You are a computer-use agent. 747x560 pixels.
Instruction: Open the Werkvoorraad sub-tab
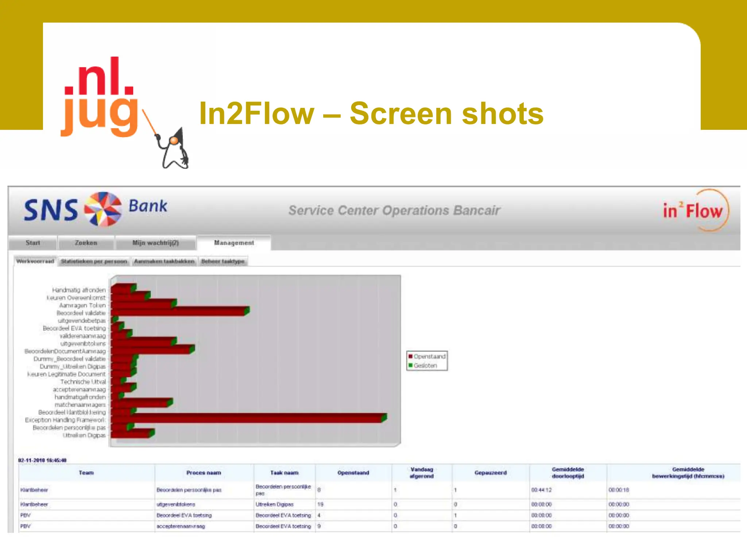[x=35, y=261]
